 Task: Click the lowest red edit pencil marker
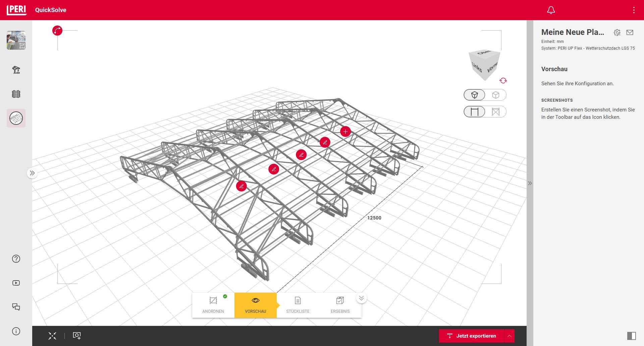tap(241, 186)
